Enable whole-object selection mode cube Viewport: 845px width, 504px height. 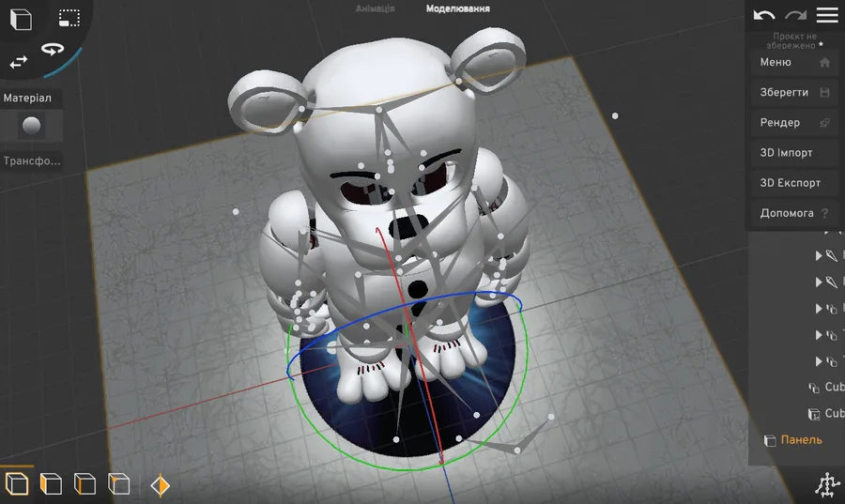(x=17, y=483)
